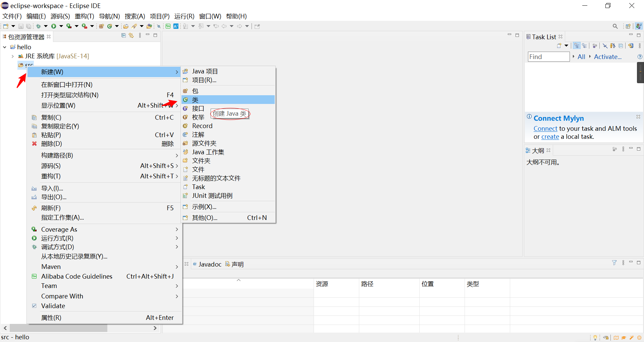Click the 资源 column header
Viewport: 644px width, 342px height.
pos(336,284)
